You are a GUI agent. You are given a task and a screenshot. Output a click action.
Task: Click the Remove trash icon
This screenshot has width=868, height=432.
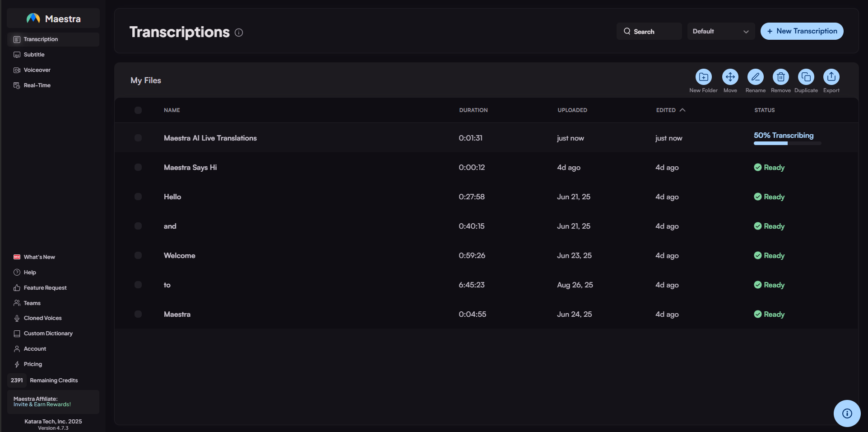780,77
